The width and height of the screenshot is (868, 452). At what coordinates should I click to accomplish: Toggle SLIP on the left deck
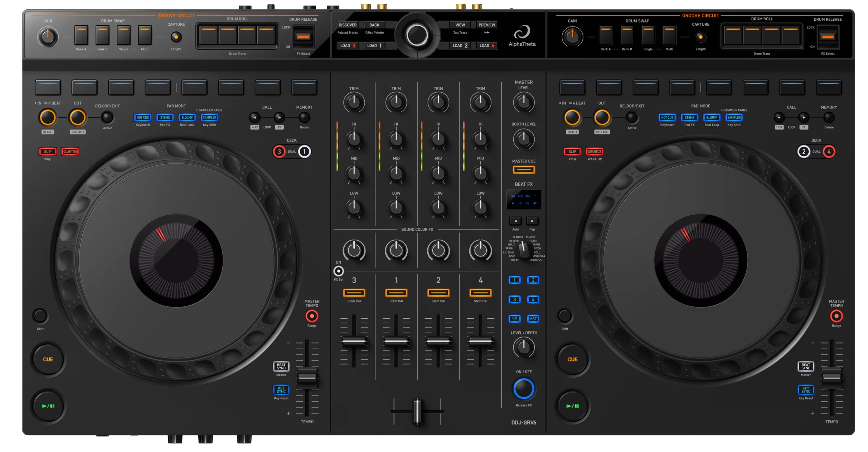coord(48,152)
